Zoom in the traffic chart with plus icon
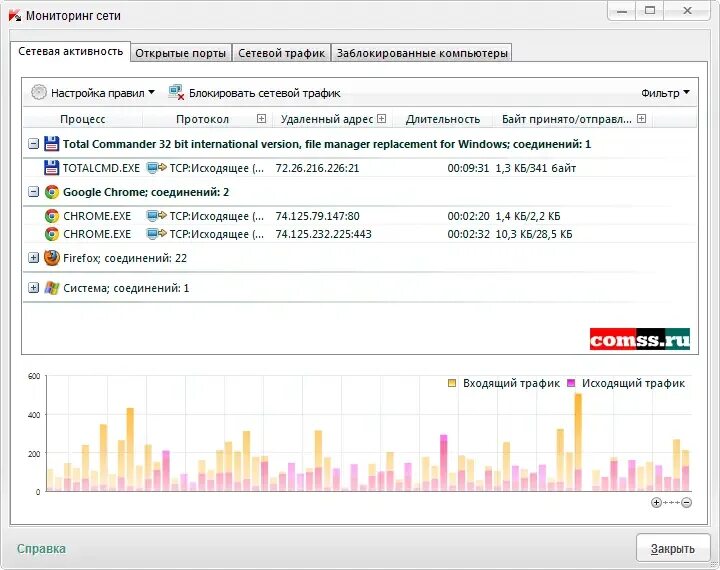 point(656,502)
